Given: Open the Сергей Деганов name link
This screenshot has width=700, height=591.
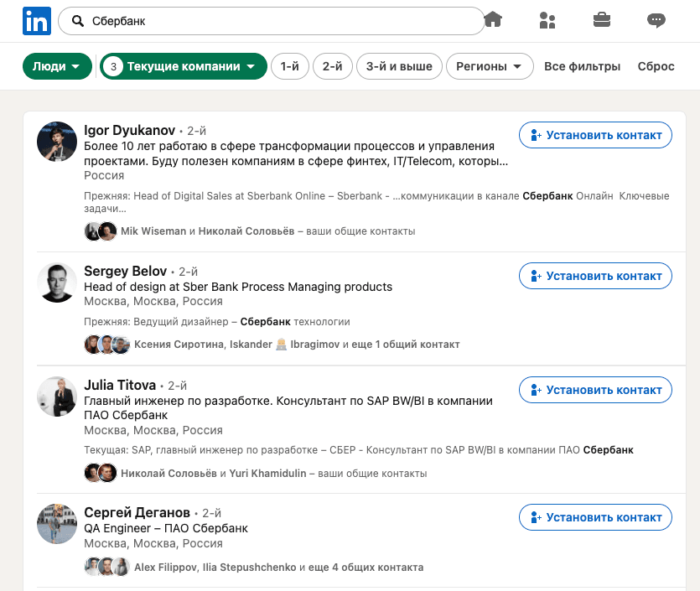Looking at the screenshot, I should 137,512.
